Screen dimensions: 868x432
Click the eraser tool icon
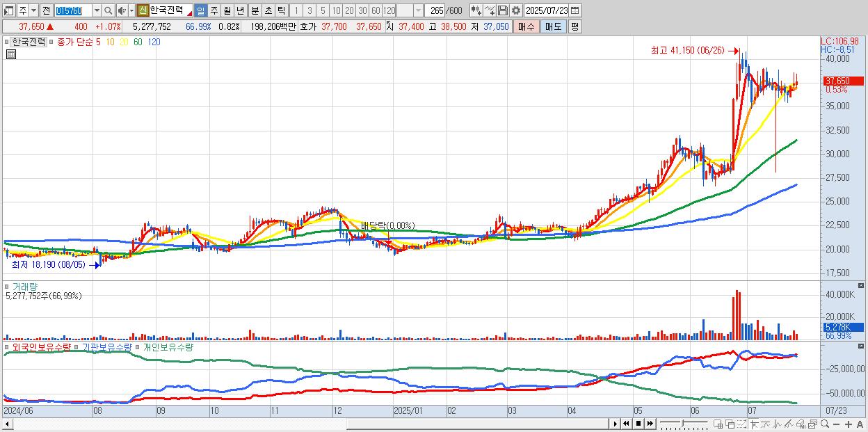(801, 424)
